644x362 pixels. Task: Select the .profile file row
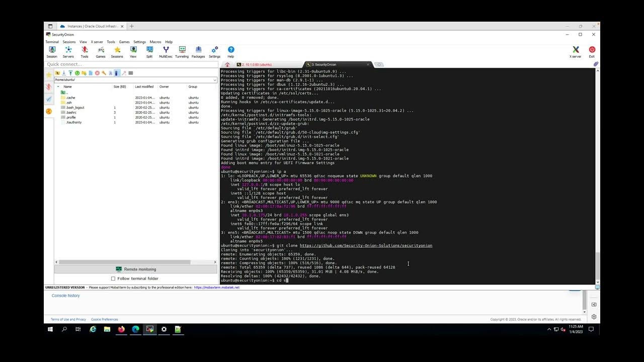point(136,117)
